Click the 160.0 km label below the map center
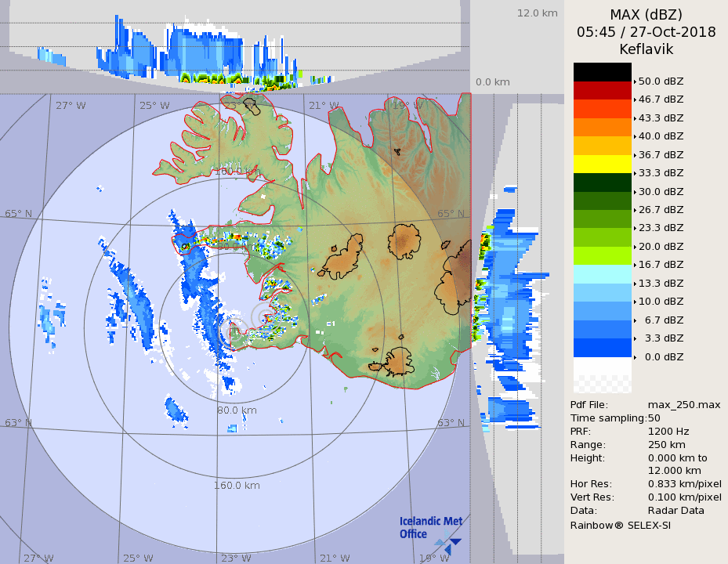728x564 pixels. (x=237, y=485)
